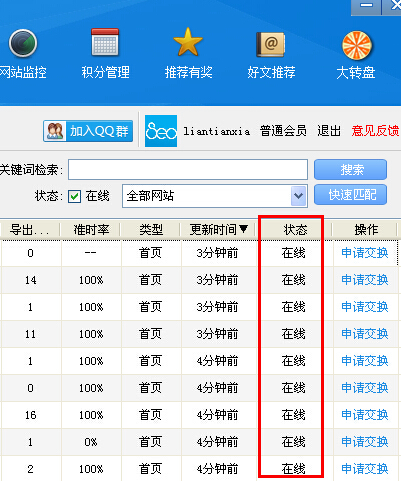401x481 pixels.
Task: Open 积分管理 calendar icon
Action: (105, 42)
